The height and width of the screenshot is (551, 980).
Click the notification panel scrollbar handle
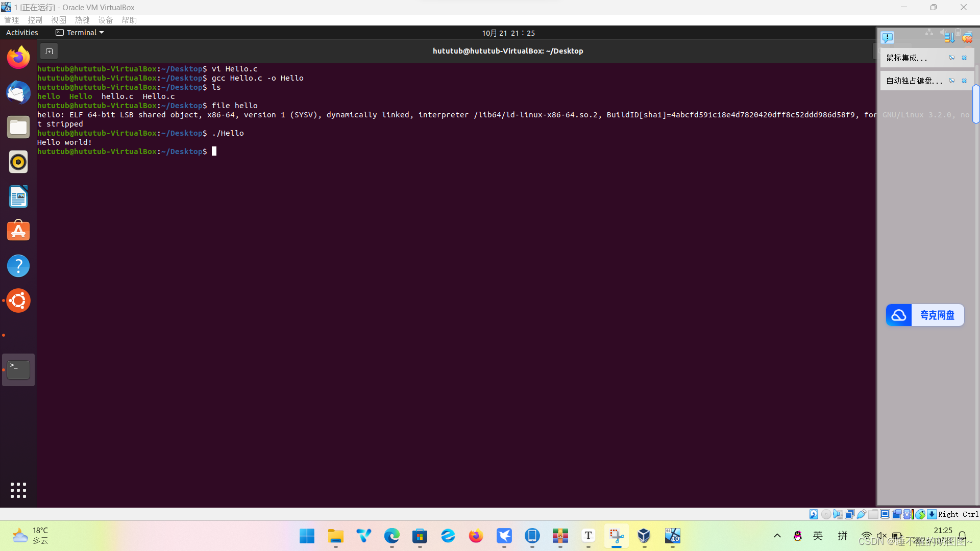(976, 105)
